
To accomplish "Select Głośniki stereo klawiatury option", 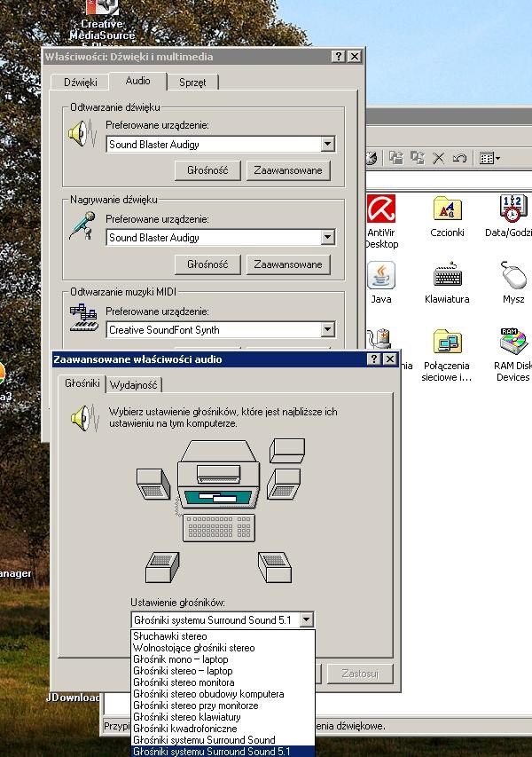I will (x=223, y=717).
